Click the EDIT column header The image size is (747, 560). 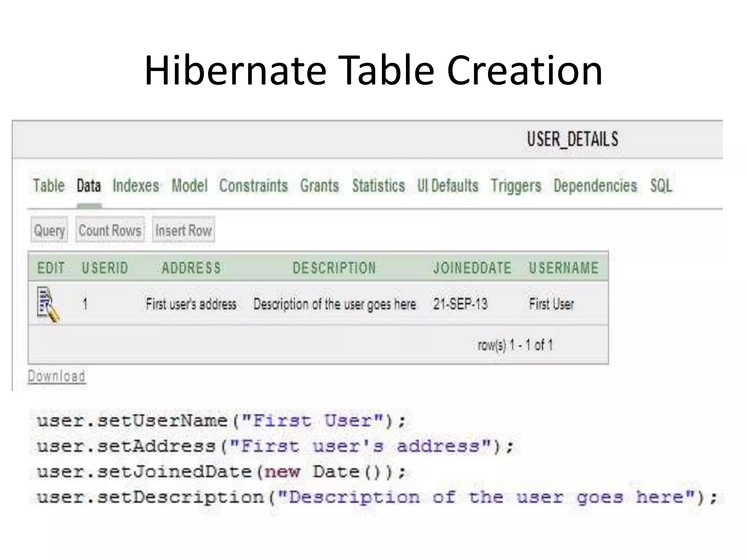coord(51,268)
